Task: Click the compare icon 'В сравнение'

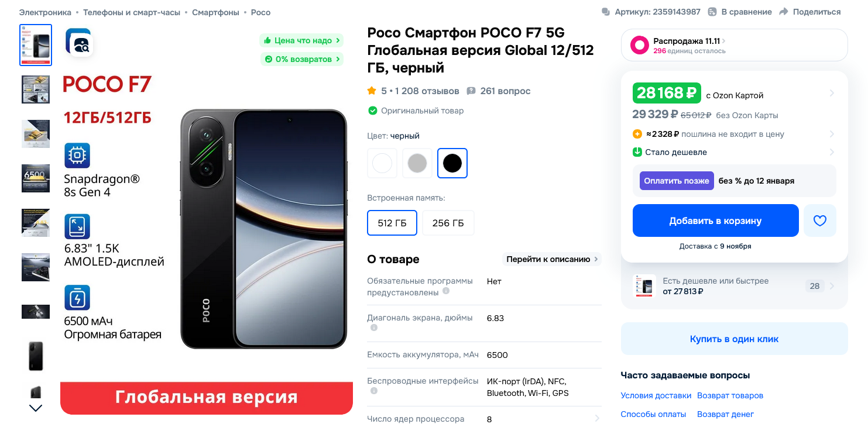Action: (712, 12)
